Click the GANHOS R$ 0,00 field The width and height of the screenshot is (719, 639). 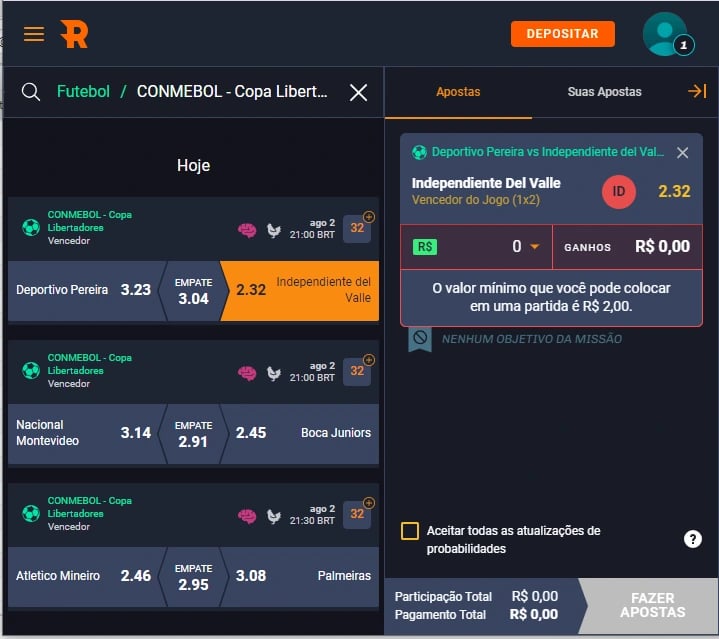(627, 247)
